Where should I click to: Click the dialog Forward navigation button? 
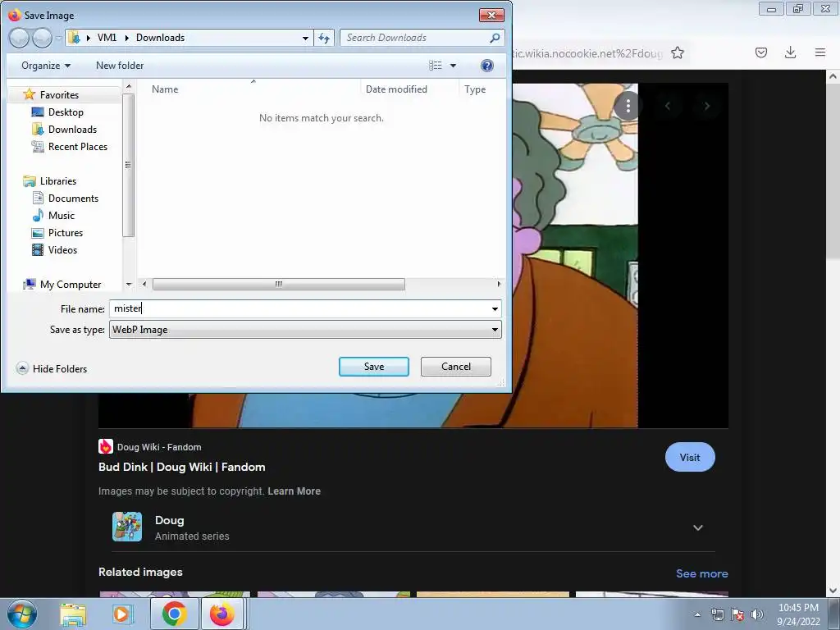coord(42,38)
